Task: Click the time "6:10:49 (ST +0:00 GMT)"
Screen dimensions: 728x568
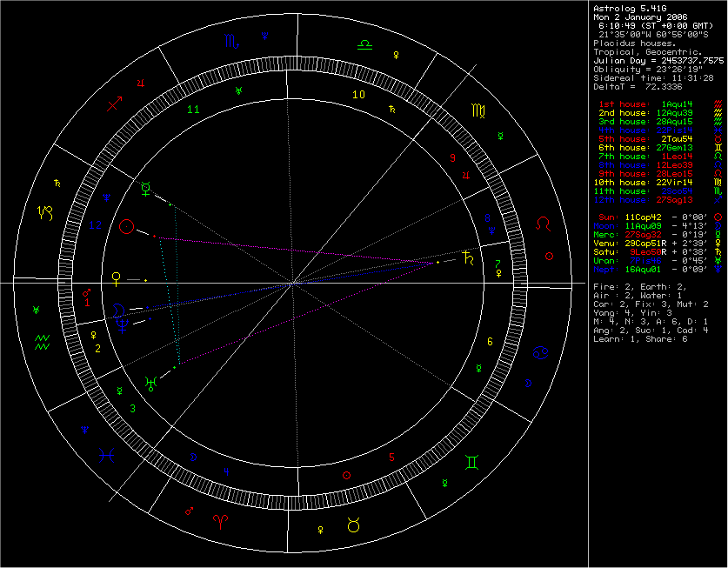Action: click(x=656, y=26)
